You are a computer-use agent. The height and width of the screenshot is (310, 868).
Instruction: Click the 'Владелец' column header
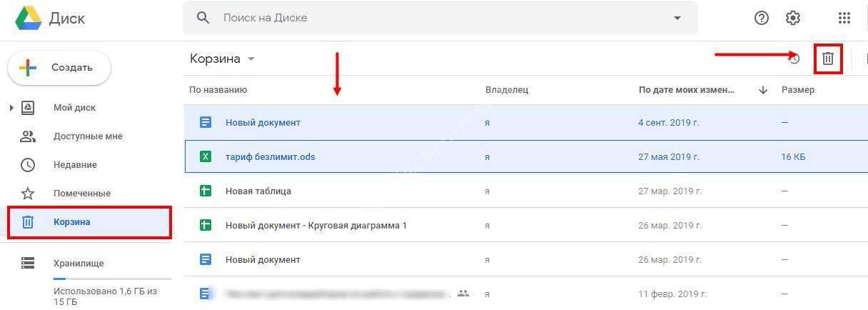tap(507, 90)
